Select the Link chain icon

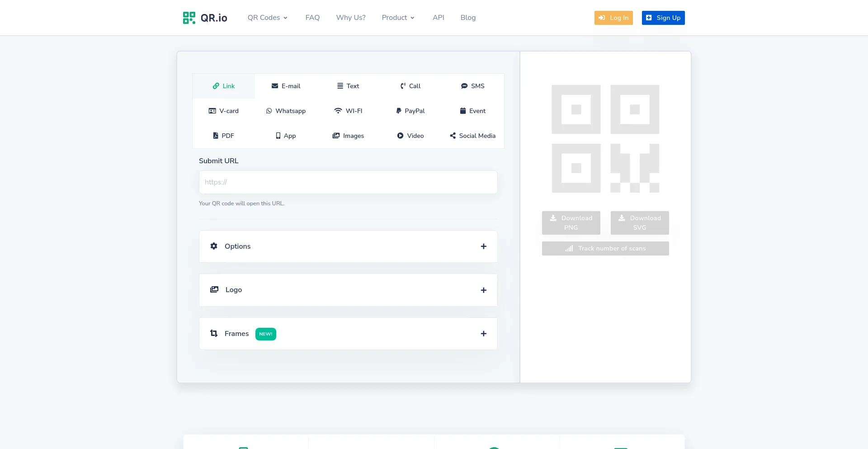[x=216, y=86]
